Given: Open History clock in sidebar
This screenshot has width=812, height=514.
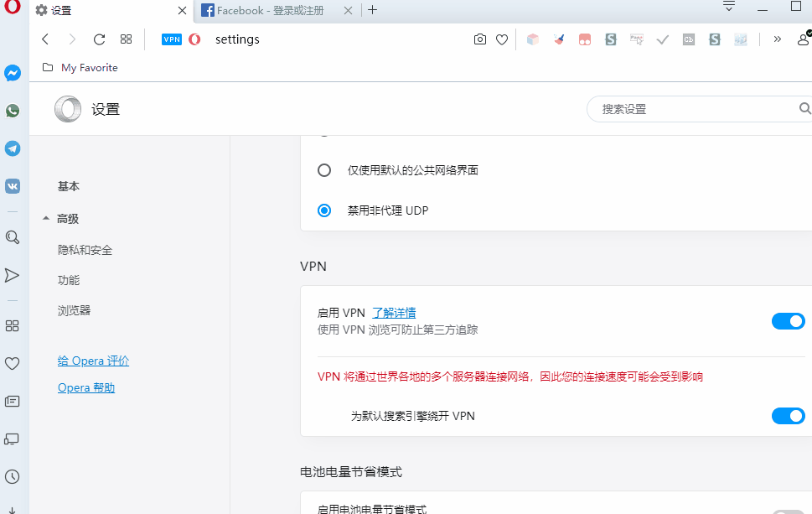Looking at the screenshot, I should coord(12,477).
